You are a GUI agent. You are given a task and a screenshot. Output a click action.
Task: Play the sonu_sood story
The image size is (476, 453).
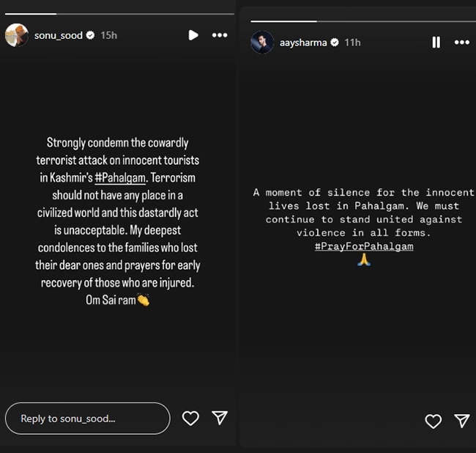coord(193,35)
